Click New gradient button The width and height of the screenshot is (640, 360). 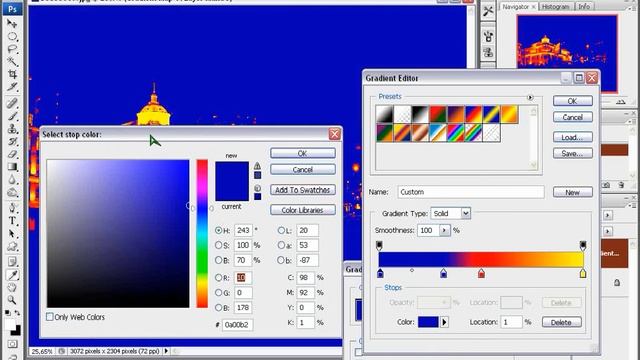pyautogui.click(x=572, y=192)
